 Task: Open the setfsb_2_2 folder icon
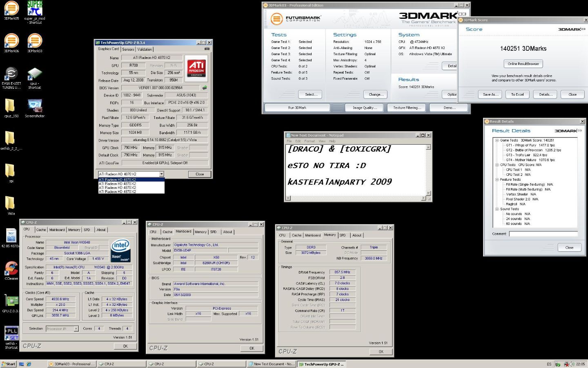[x=10, y=139]
